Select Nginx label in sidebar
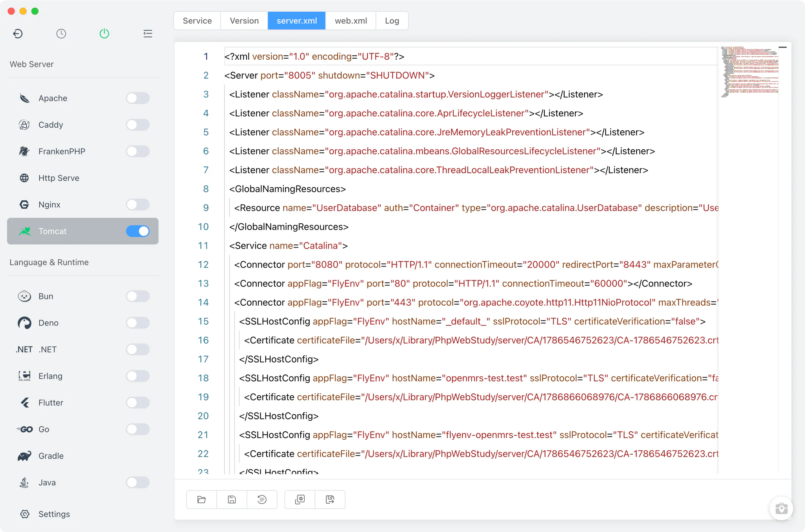Screen dimensions: 805x532 tap(50, 205)
